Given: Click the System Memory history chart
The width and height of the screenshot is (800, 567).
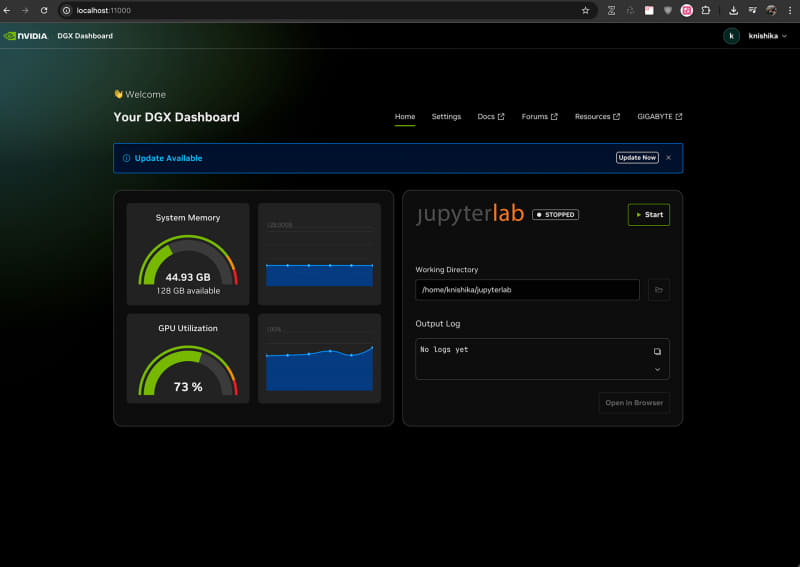Looking at the screenshot, I should [319, 254].
